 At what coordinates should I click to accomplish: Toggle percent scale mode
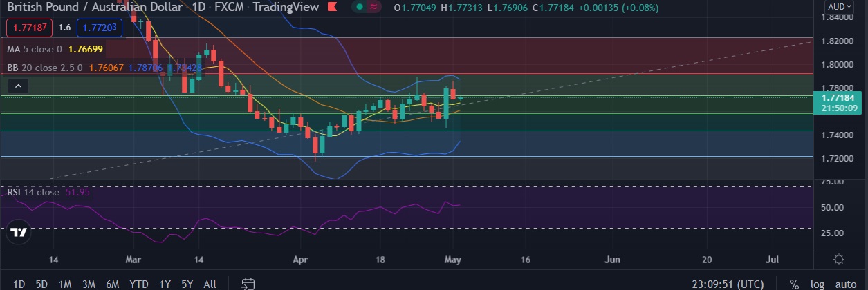click(794, 284)
